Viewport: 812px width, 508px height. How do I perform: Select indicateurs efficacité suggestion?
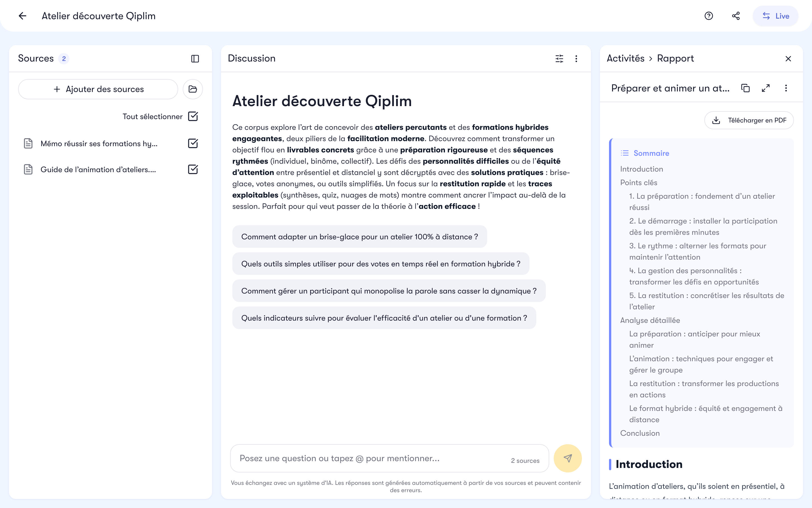[x=384, y=318]
